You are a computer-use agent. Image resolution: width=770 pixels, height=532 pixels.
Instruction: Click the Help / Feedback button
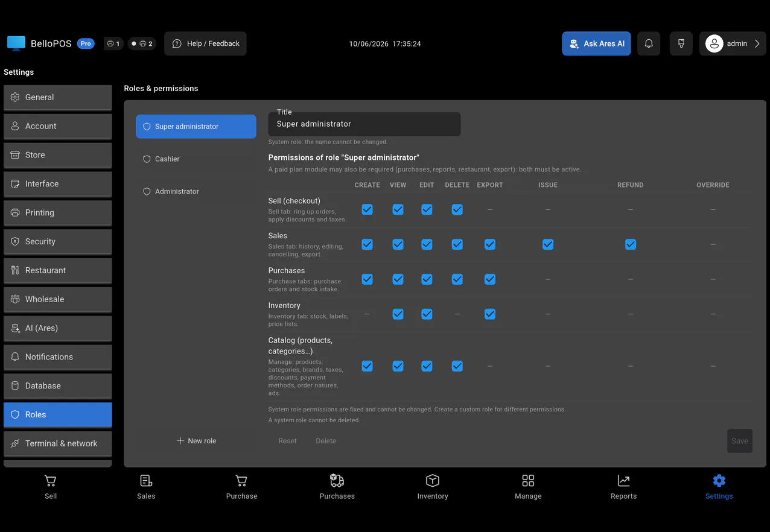point(205,43)
